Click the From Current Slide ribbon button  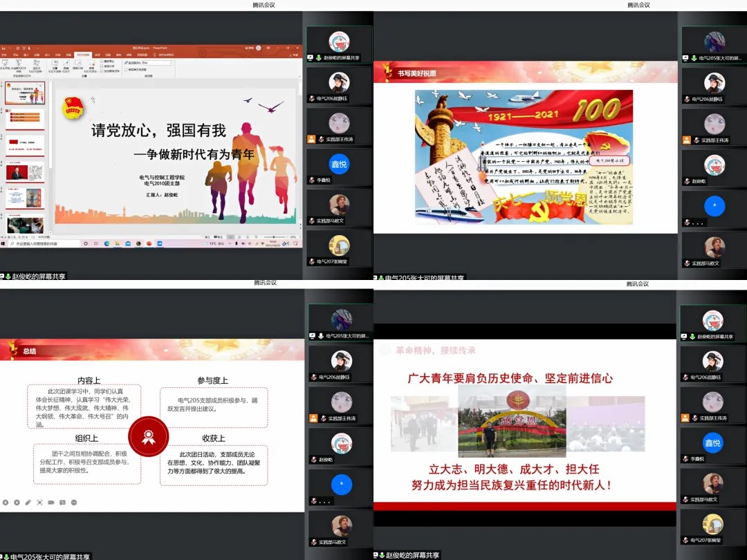click(x=19, y=65)
